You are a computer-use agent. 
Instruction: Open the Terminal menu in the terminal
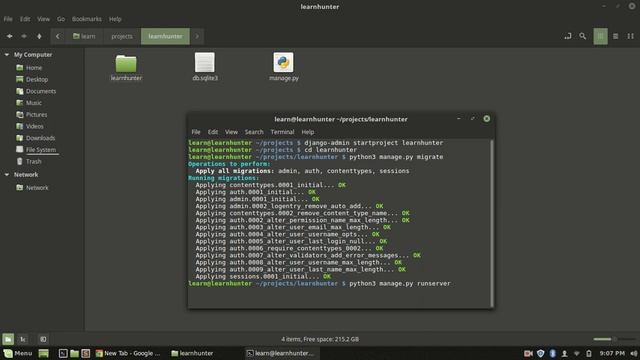click(282, 132)
